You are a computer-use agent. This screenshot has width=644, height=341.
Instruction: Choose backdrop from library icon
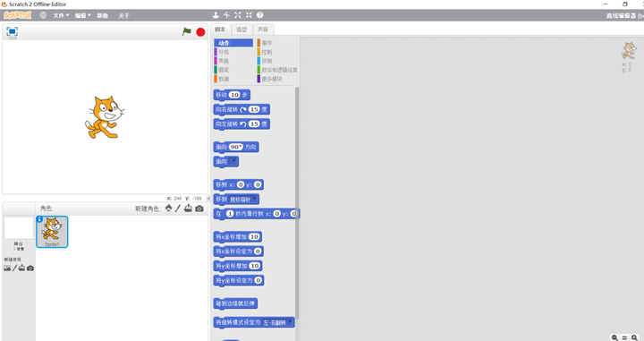pyautogui.click(x=7, y=268)
